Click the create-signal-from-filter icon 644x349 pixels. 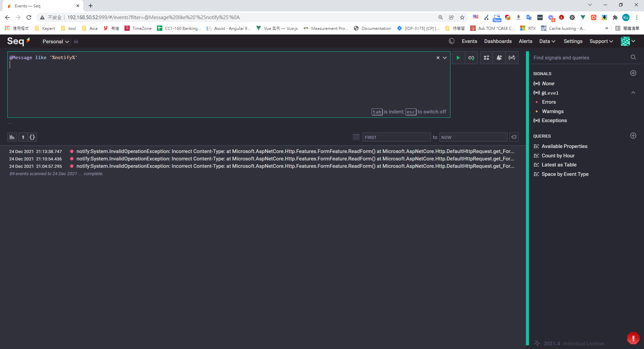click(512, 58)
